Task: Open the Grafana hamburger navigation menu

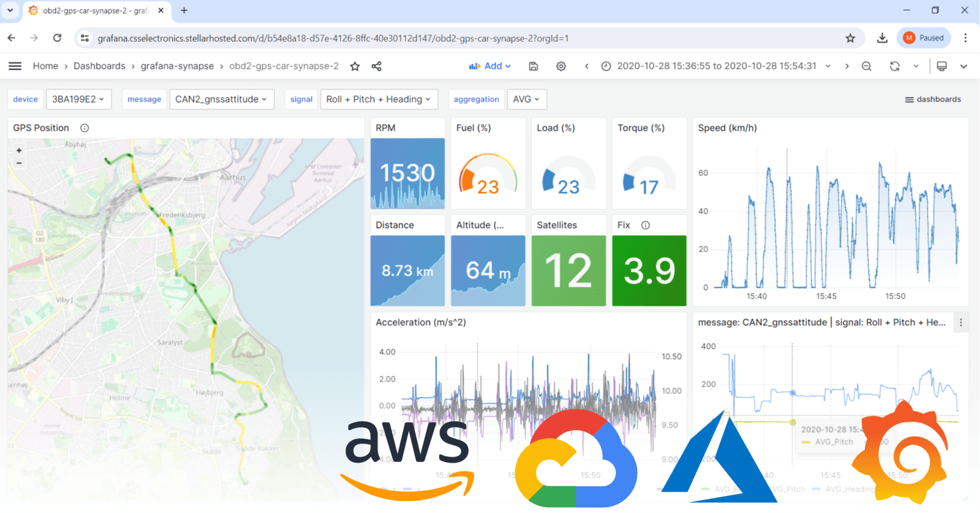Action: click(14, 66)
